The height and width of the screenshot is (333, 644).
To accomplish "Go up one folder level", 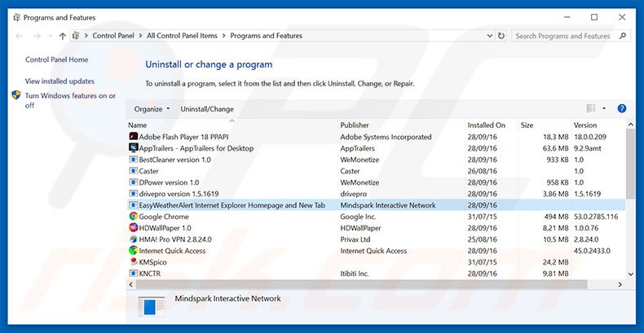I will (x=63, y=36).
